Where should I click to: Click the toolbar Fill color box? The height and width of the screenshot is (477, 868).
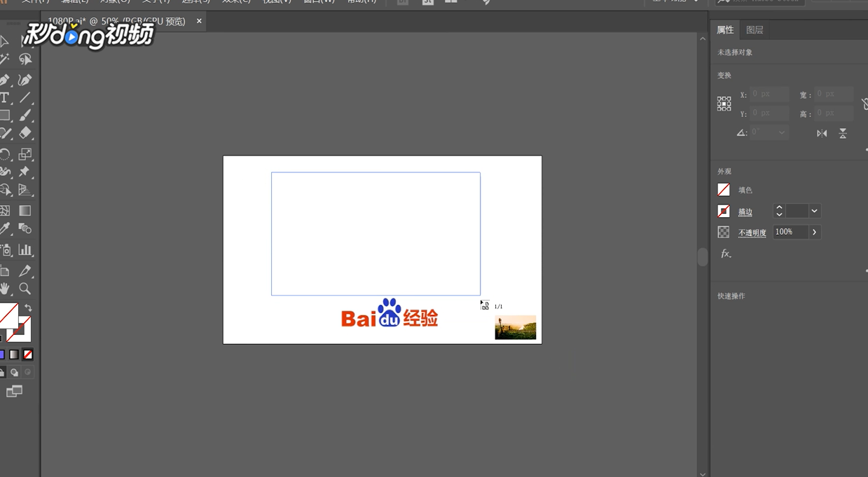click(x=8, y=315)
